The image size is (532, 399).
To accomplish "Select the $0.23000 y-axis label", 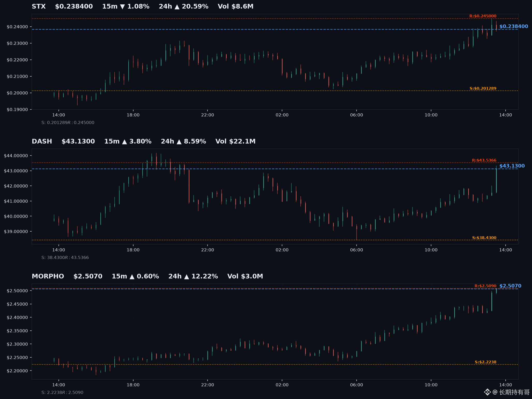I will [17, 43].
